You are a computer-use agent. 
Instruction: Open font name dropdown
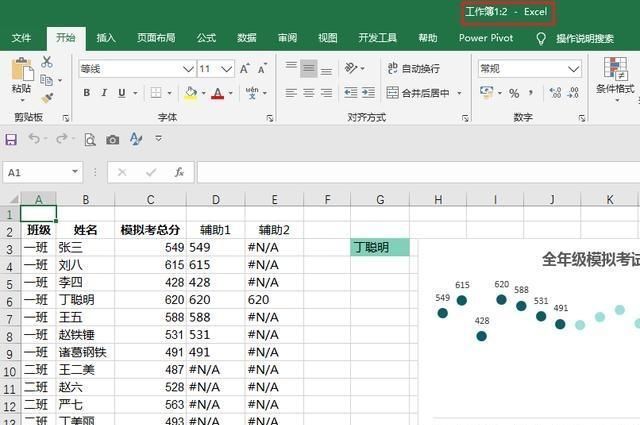188,69
